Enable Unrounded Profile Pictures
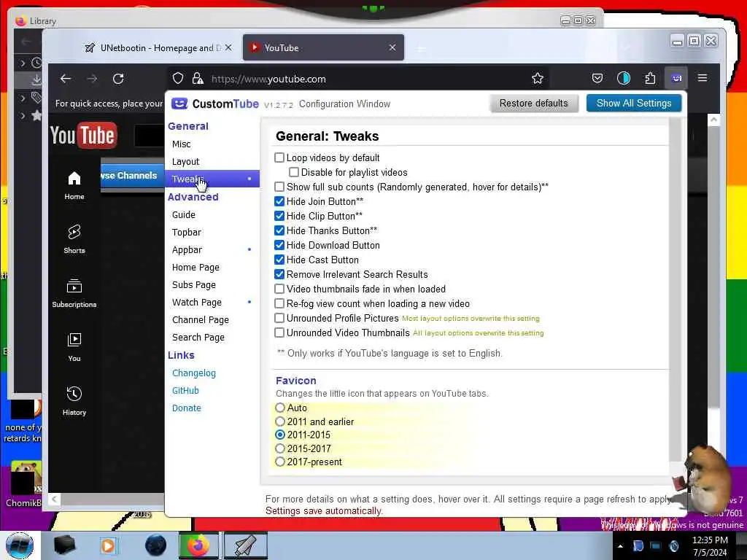The width and height of the screenshot is (747, 560). [x=279, y=318]
